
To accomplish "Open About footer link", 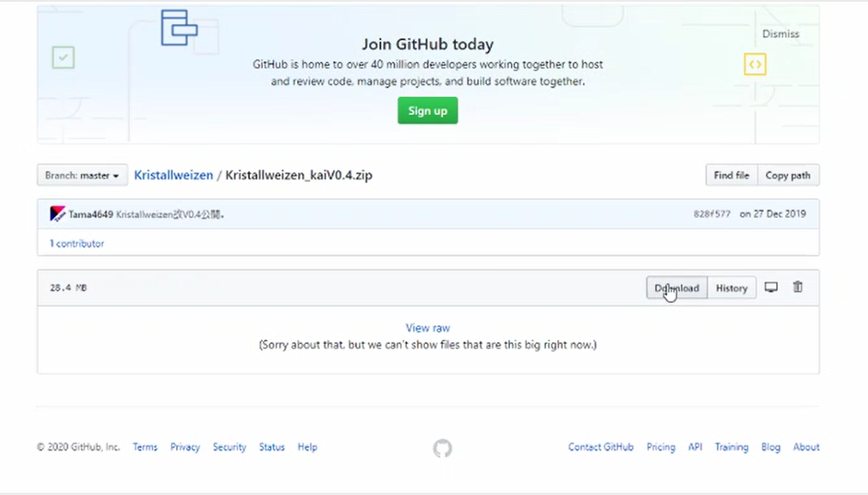I will point(806,447).
